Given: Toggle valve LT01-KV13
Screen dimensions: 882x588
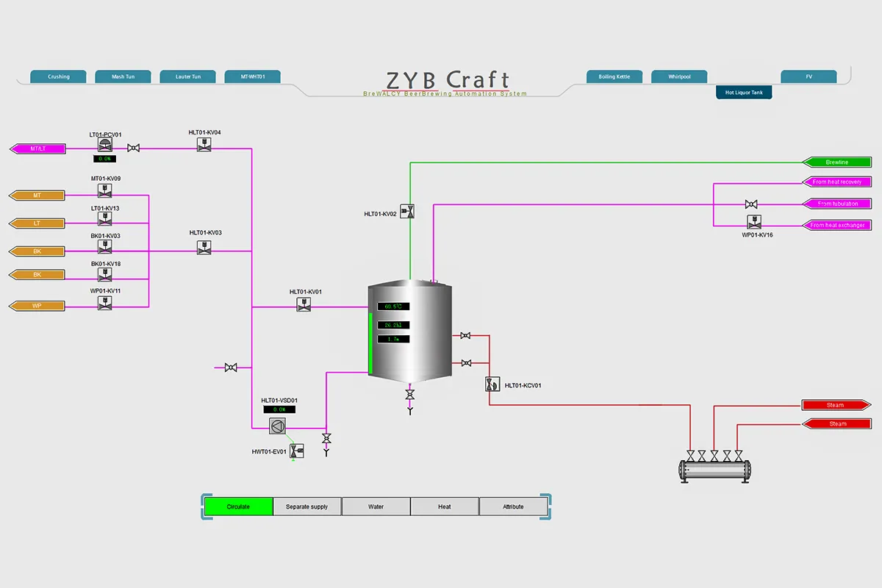Looking at the screenshot, I should 105,219.
